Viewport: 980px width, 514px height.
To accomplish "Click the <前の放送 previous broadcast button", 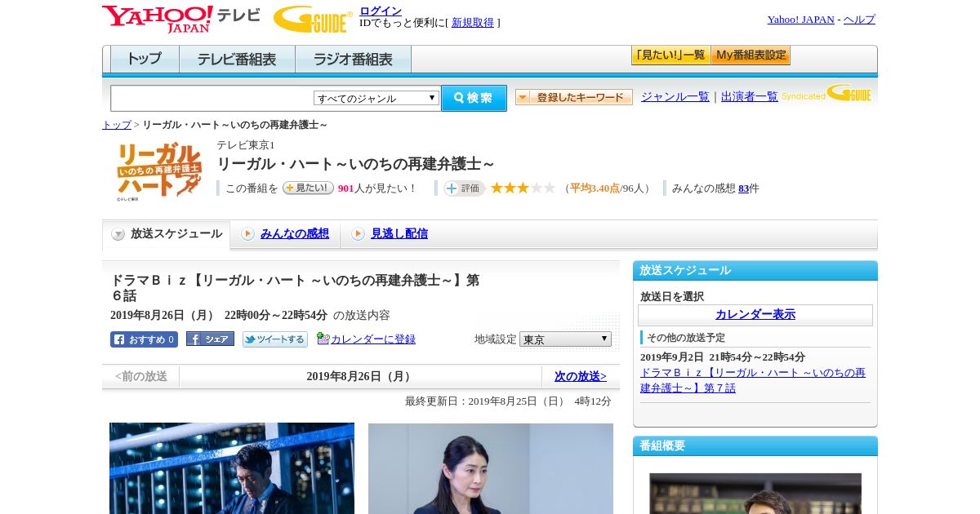I will 141,377.
